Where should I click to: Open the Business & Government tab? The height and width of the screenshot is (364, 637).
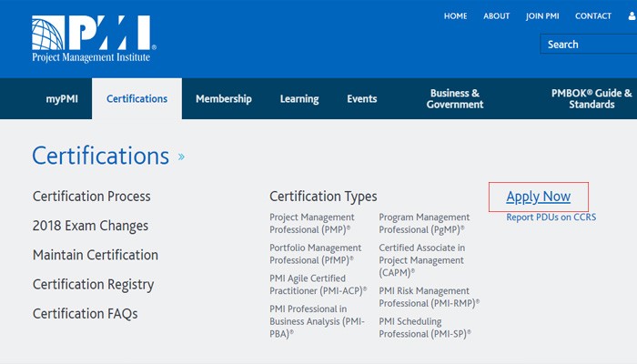[x=455, y=98]
